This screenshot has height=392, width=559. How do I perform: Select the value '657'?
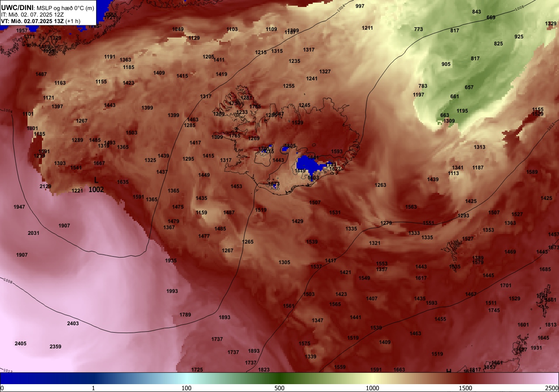click(469, 87)
